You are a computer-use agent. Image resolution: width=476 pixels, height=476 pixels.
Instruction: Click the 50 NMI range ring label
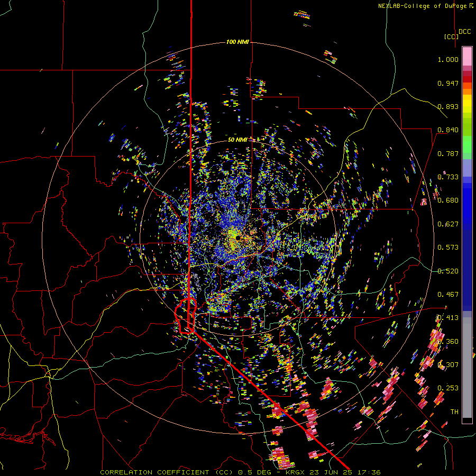tap(237, 140)
